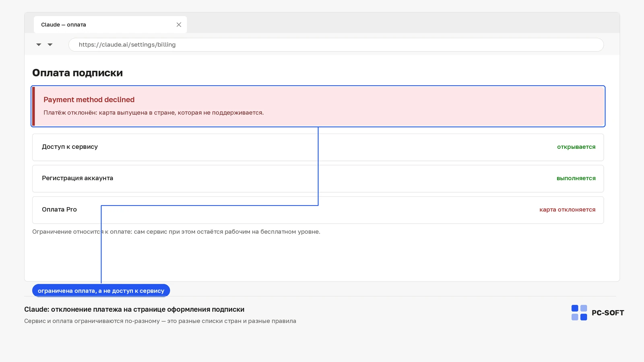Click the 'Оплата подписки' page heading
The height and width of the screenshot is (362, 644).
coord(77,73)
